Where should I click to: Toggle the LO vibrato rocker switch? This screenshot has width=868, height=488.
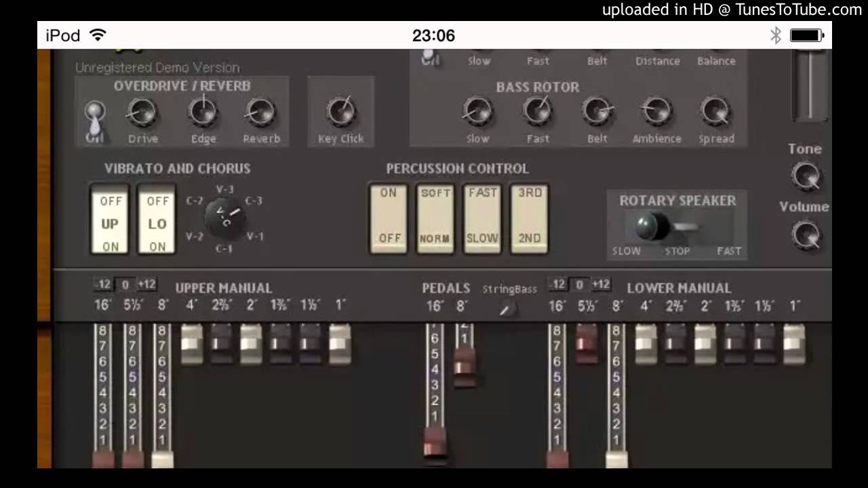(x=157, y=220)
